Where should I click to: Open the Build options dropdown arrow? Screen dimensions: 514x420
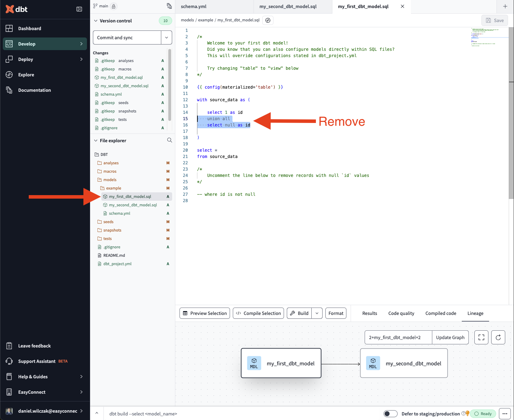pos(317,313)
